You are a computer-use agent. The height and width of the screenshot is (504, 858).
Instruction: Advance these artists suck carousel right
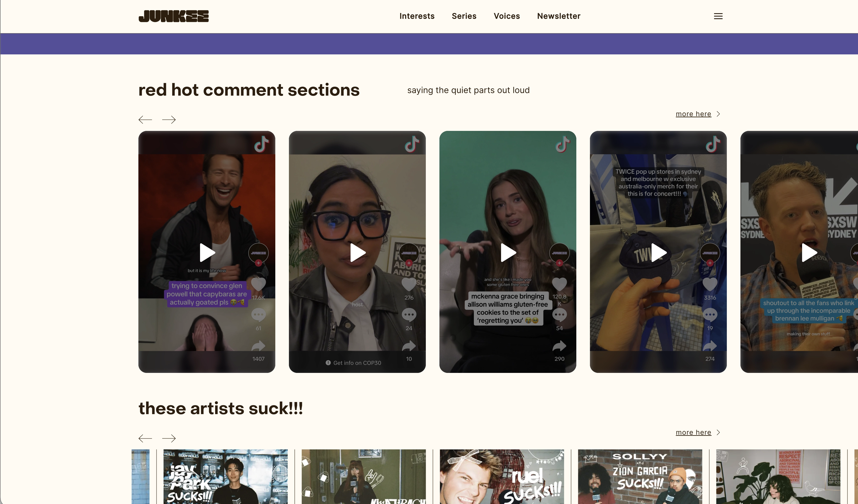169,438
